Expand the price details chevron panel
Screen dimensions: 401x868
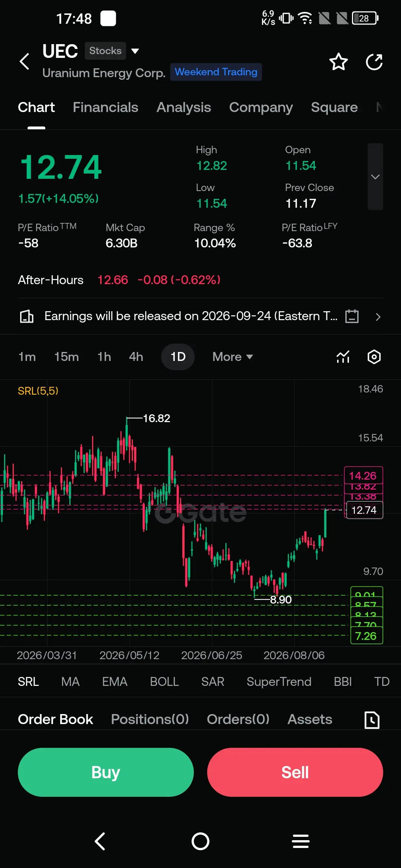[x=375, y=177]
